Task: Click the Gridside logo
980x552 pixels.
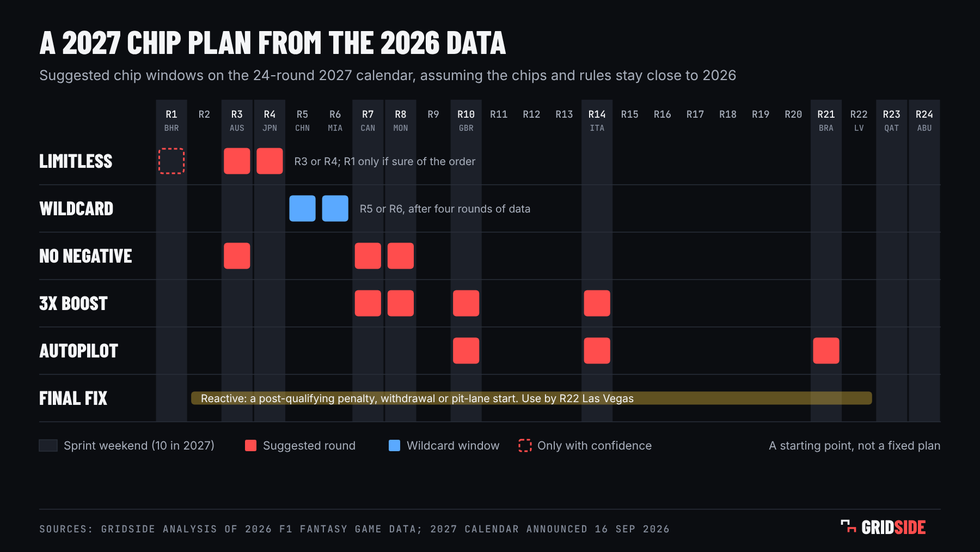Action: pos(883,527)
